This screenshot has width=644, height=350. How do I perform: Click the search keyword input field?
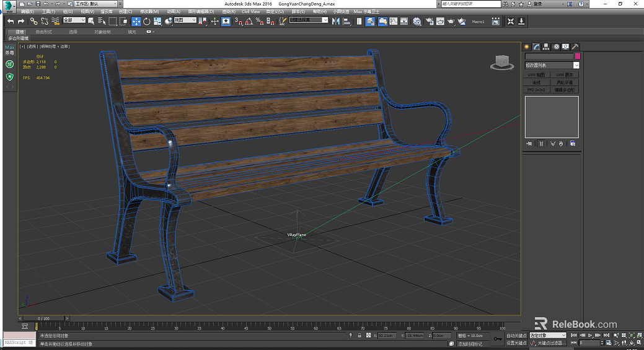tap(470, 4)
